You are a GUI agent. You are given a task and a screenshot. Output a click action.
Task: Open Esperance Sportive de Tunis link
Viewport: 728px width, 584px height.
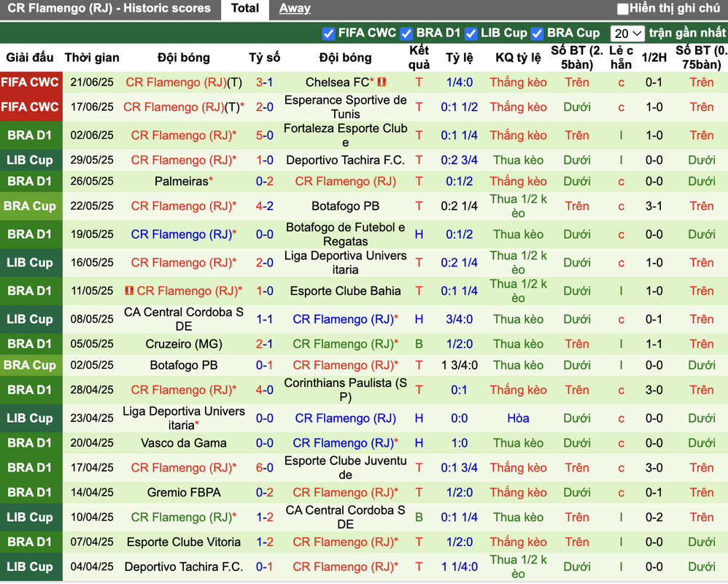click(346, 107)
